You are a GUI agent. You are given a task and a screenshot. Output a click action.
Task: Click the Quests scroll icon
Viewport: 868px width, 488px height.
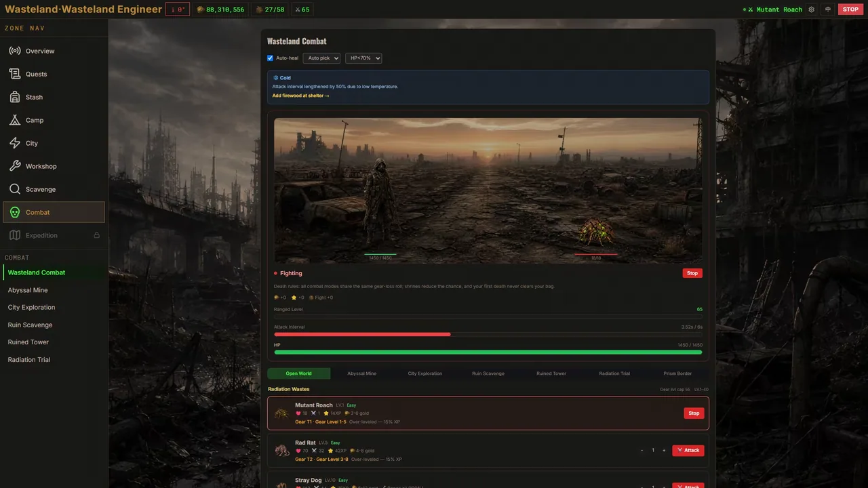point(14,74)
